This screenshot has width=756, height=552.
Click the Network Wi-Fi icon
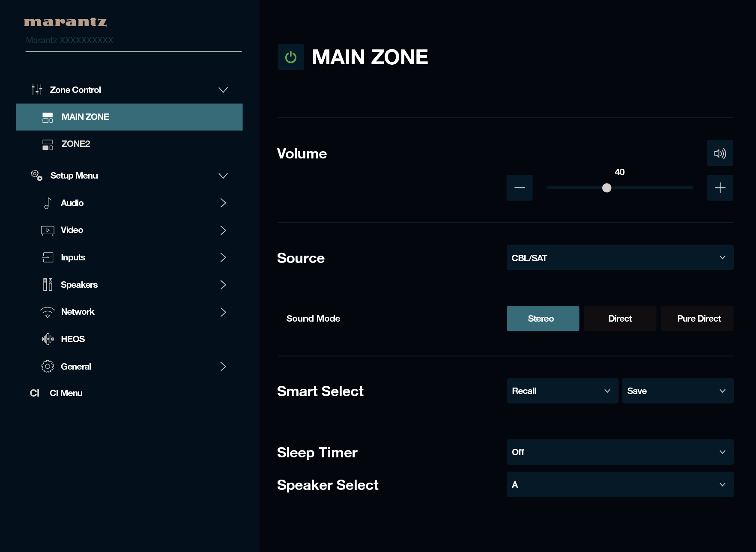click(x=48, y=312)
